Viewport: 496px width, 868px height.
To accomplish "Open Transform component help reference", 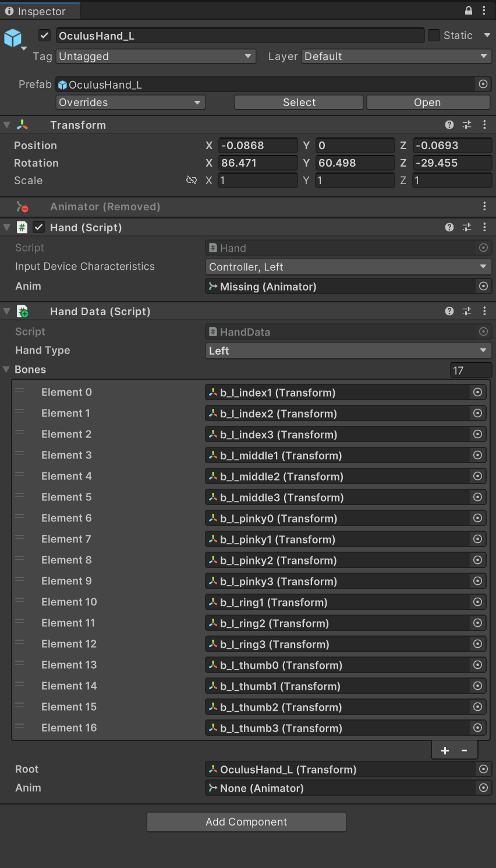I will point(449,125).
